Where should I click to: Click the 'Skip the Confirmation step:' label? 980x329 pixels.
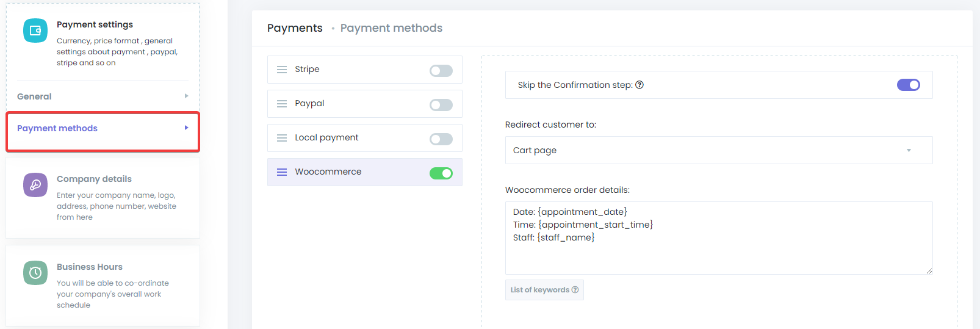coord(575,85)
